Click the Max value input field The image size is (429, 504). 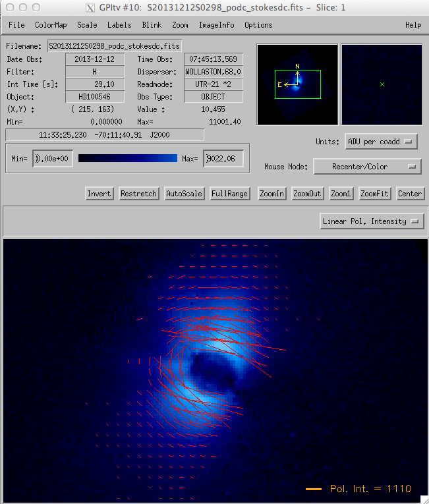point(223,159)
